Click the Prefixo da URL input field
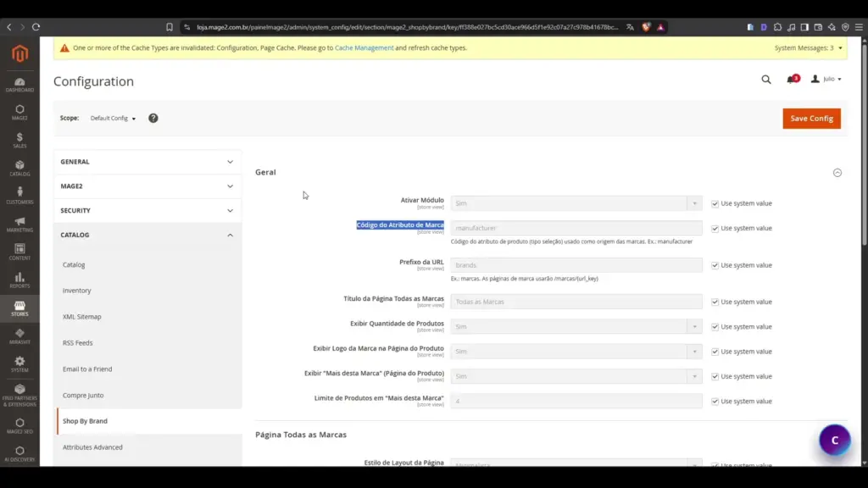This screenshot has height=488, width=868. 576,265
